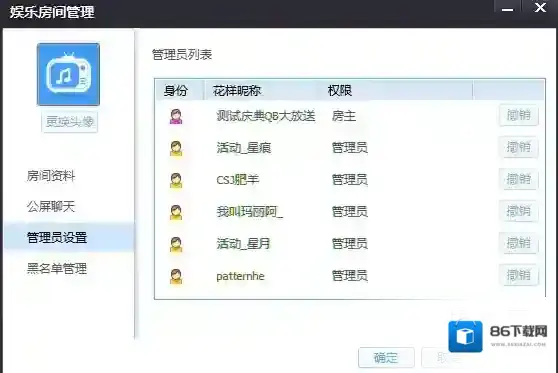Click 管理员 permission for 活动_星痕
The width and height of the screenshot is (558, 373).
(350, 148)
